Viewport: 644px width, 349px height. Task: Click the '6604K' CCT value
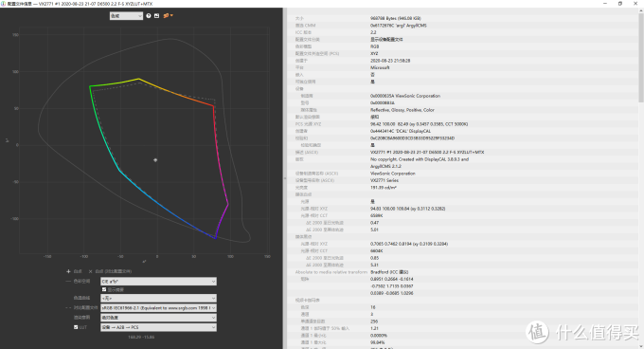point(377,250)
